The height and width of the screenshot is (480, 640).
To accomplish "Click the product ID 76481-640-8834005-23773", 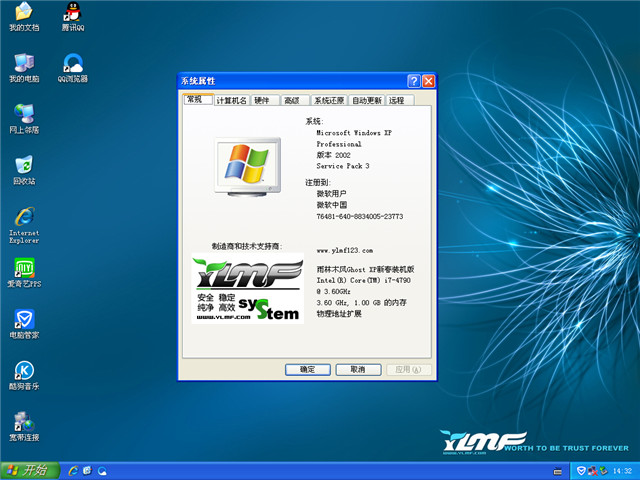I will pos(360,216).
